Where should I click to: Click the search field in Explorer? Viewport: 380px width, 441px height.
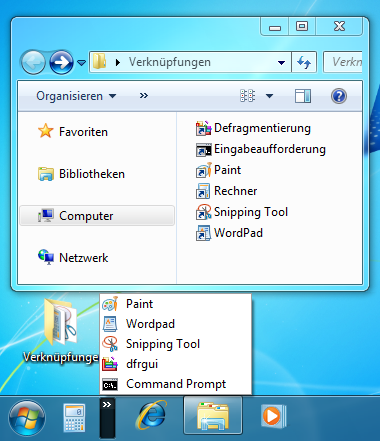pos(343,62)
